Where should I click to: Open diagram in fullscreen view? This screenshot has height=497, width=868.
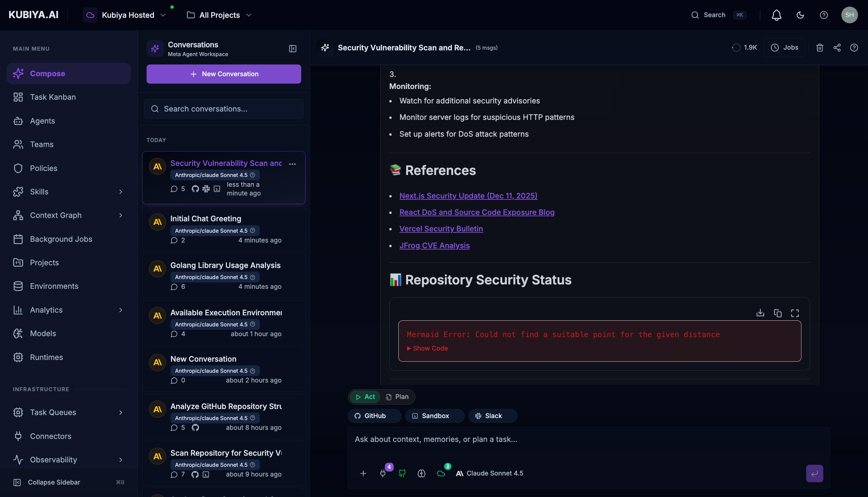point(795,313)
